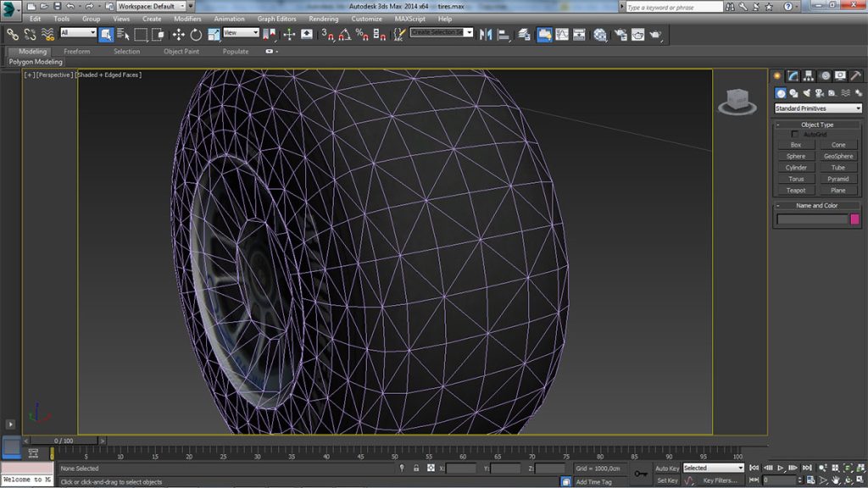Activate the Select and Move tool

coord(179,35)
